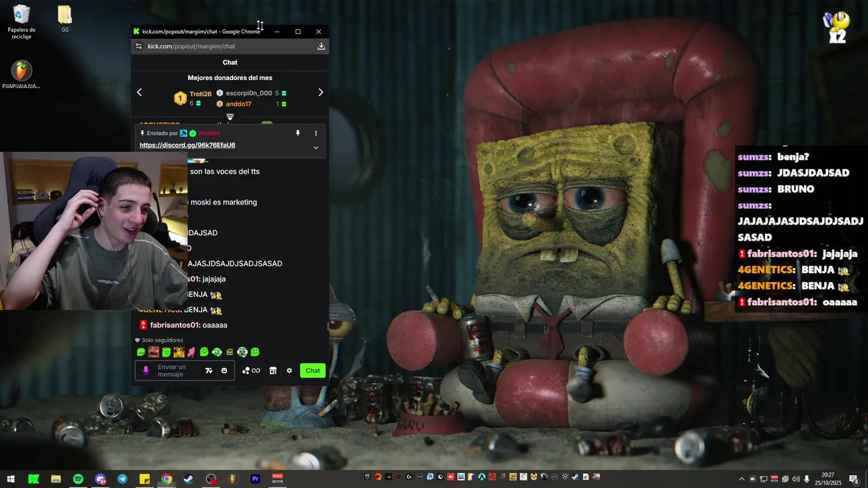The width and height of the screenshot is (868, 488).
Task: Click donor escorpi0n_000 in leaderboard
Action: pyautogui.click(x=249, y=94)
